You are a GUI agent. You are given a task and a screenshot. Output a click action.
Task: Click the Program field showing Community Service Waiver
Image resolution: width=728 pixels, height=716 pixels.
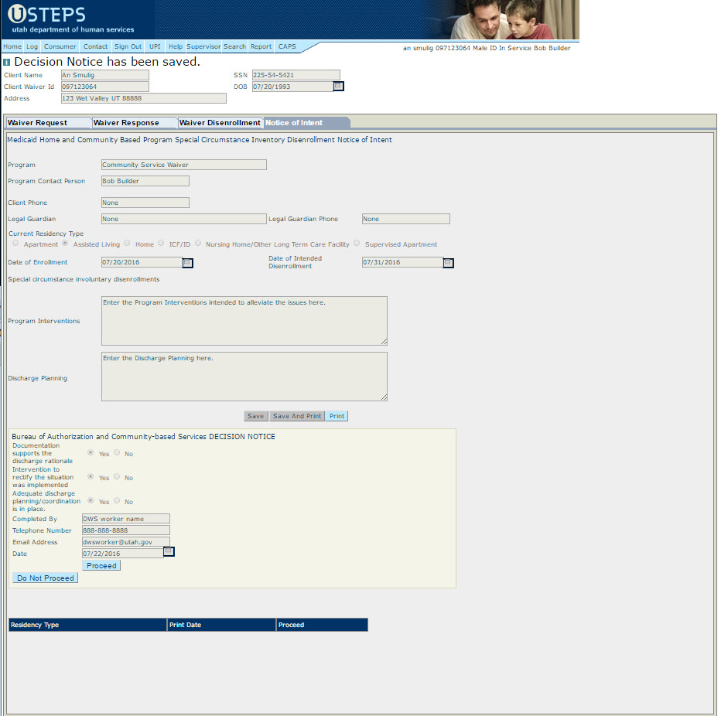tap(184, 165)
